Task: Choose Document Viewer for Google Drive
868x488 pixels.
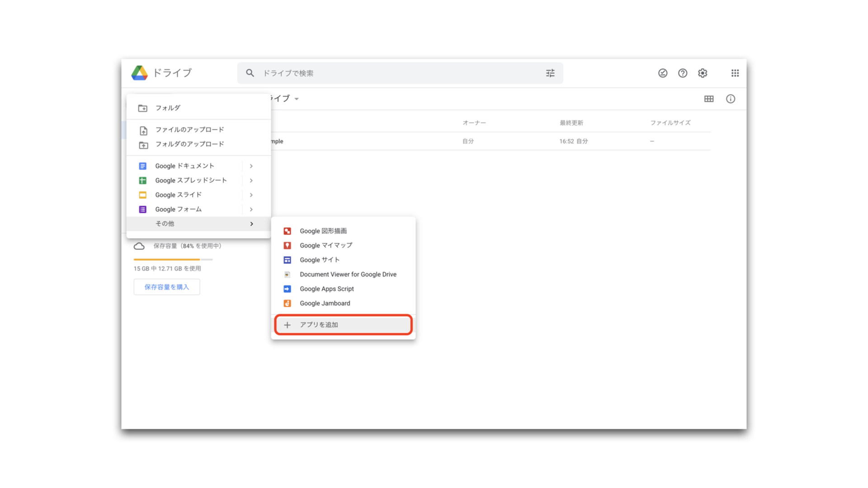Action: pos(344,274)
